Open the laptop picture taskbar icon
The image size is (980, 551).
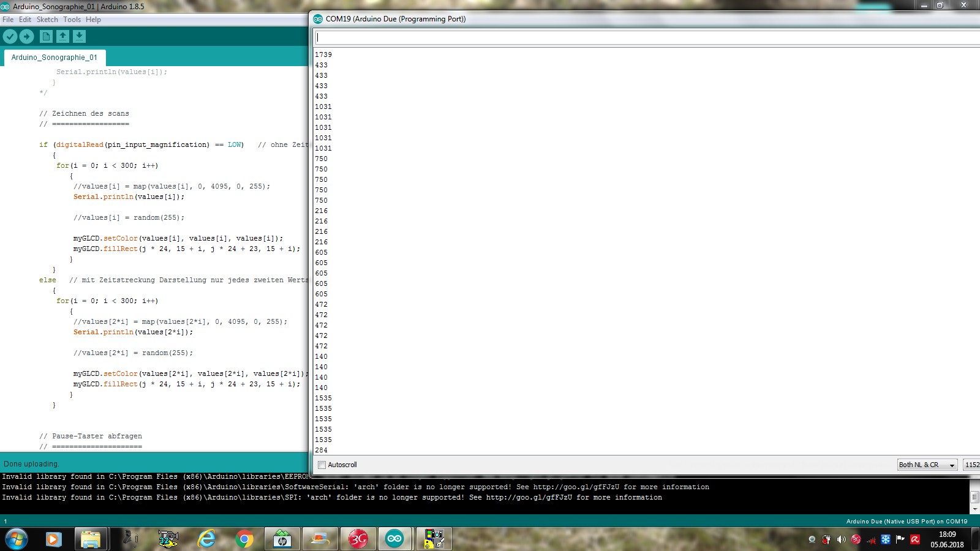(320, 539)
